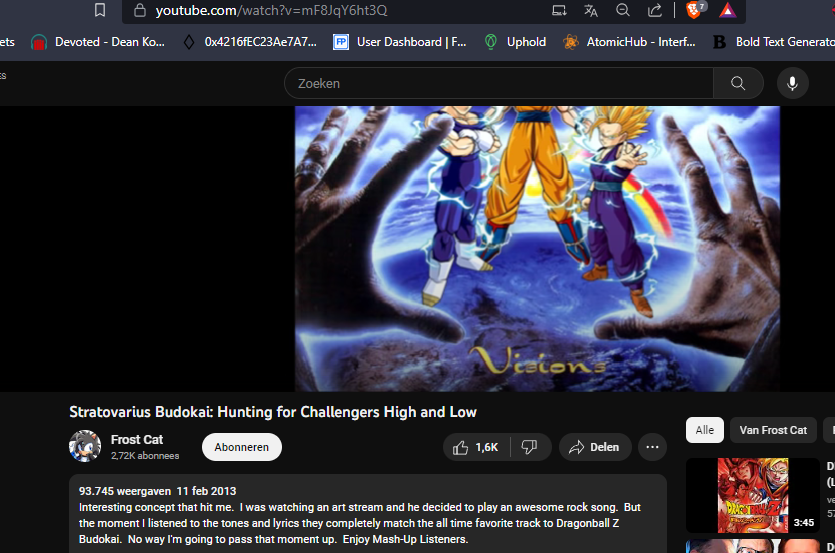
Task: Expand the video description box
Action: point(367,514)
